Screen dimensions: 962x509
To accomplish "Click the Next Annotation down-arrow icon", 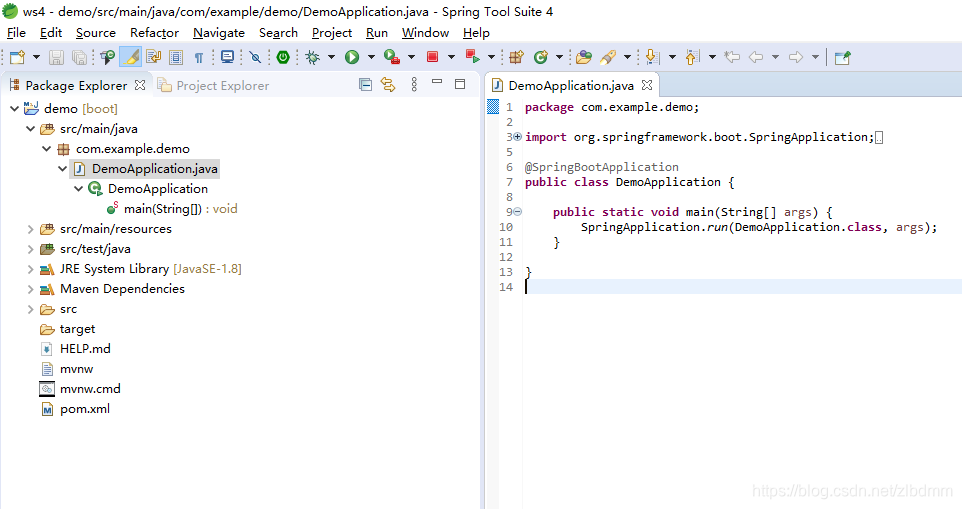I will coord(653,57).
